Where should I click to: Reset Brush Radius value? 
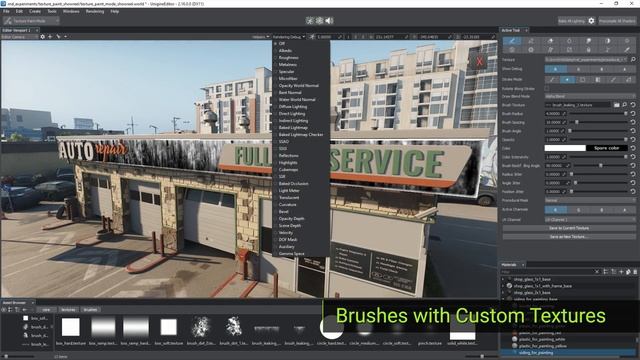click(633, 113)
